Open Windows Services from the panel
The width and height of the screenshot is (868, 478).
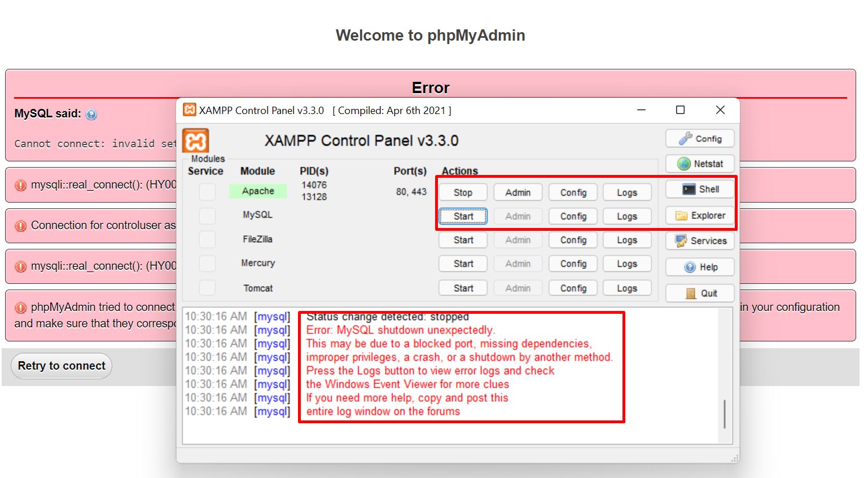pos(700,241)
